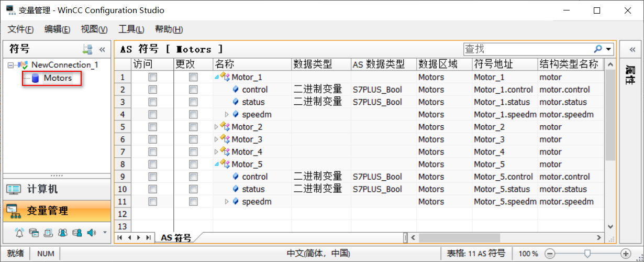644x262 pixels.
Task: Open Alarm Logging editor bell icon
Action: click(x=19, y=232)
